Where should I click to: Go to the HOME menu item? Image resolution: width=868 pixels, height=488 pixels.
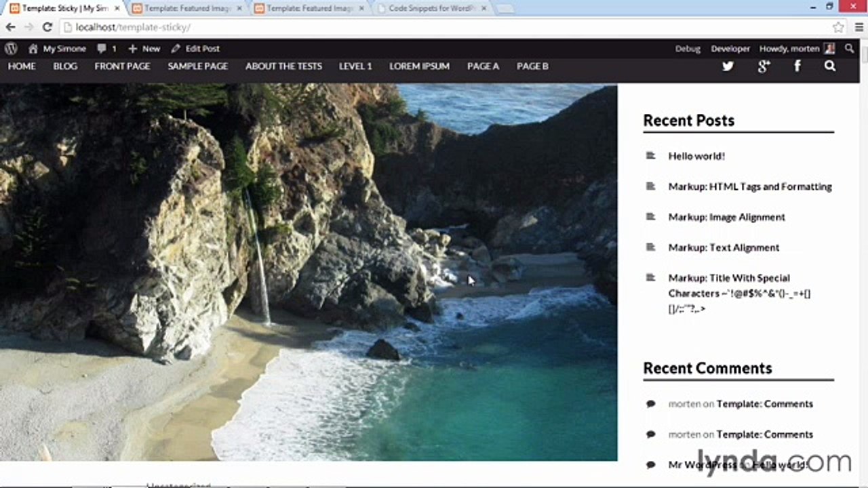click(x=22, y=66)
